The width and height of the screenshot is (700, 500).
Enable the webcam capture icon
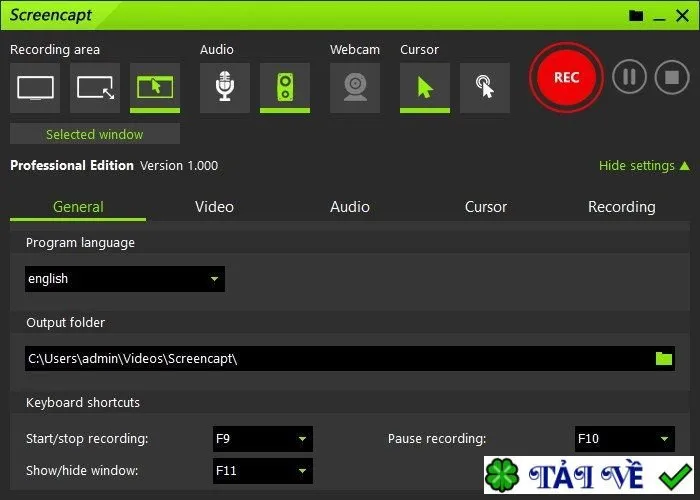click(x=355, y=88)
